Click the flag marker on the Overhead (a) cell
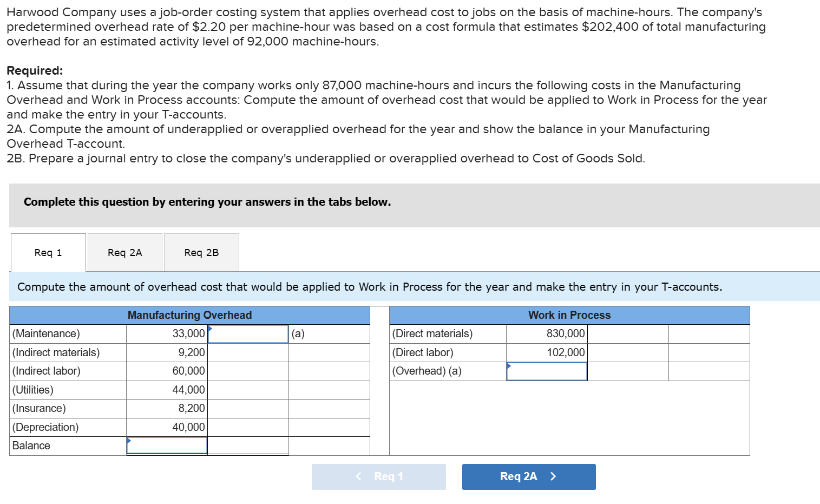The height and width of the screenshot is (504, 820). pyautogui.click(x=509, y=365)
